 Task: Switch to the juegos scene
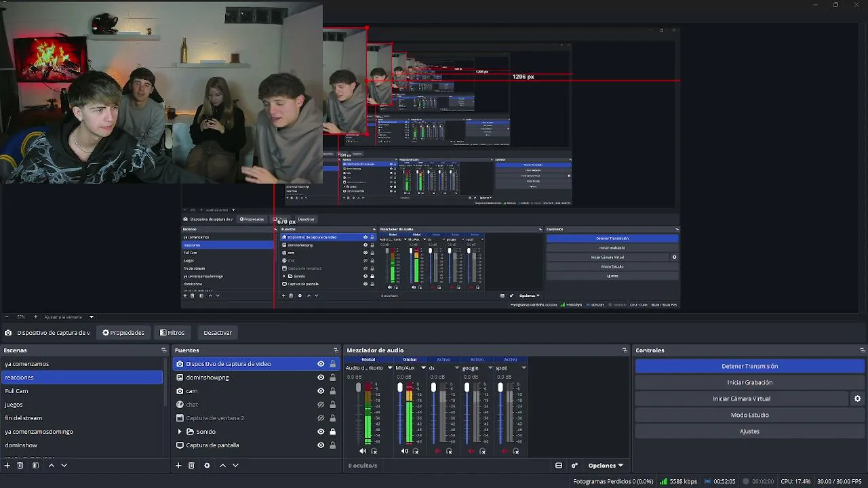82,405
